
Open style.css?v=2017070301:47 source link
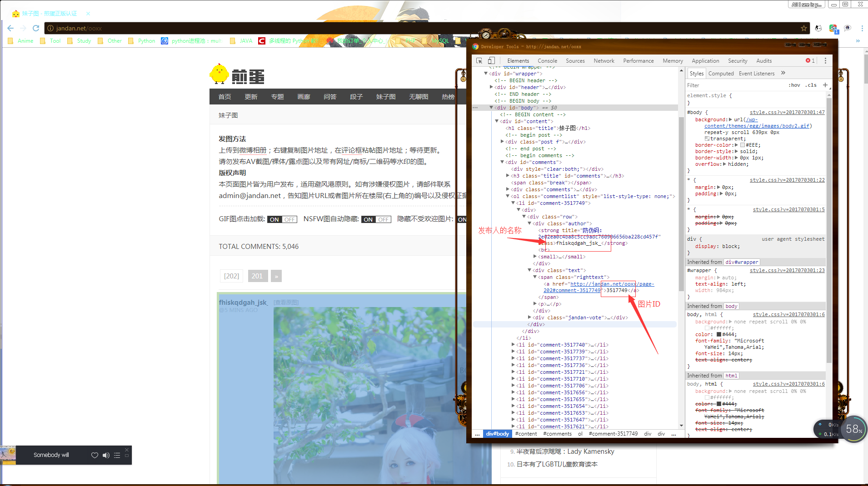[787, 112]
